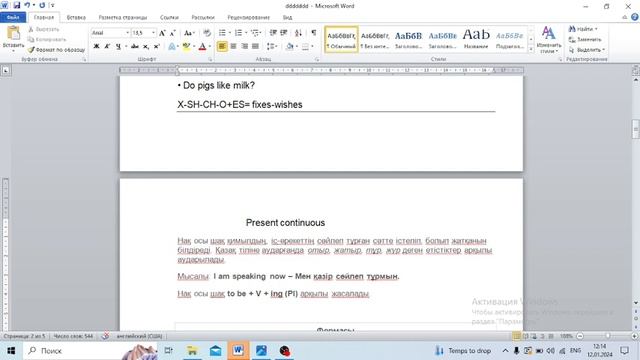Save document via Quick Access icon
Screen dimensions: 640x360
(17, 5)
